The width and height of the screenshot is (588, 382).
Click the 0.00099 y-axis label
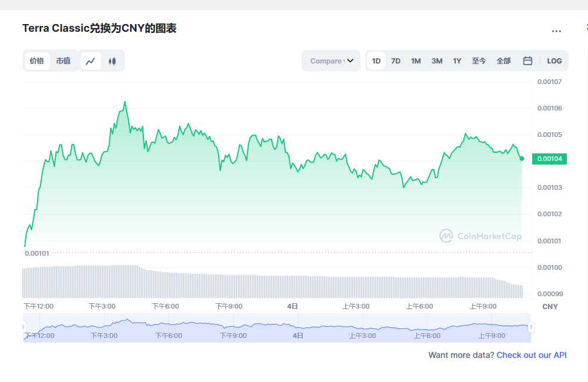pos(550,294)
